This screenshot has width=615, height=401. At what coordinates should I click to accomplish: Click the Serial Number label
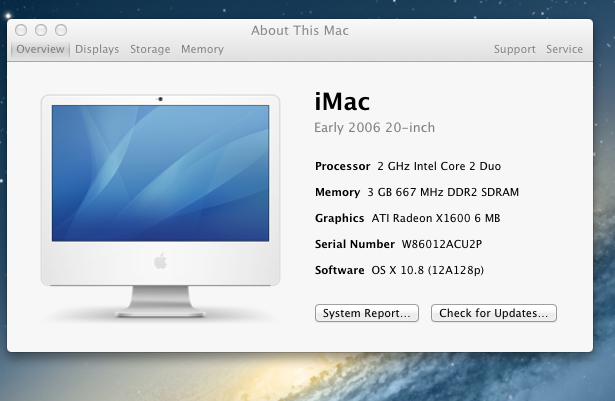pos(355,244)
